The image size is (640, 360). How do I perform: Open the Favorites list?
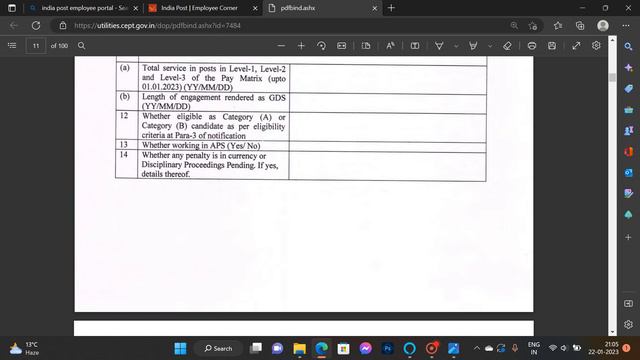(x=558, y=25)
